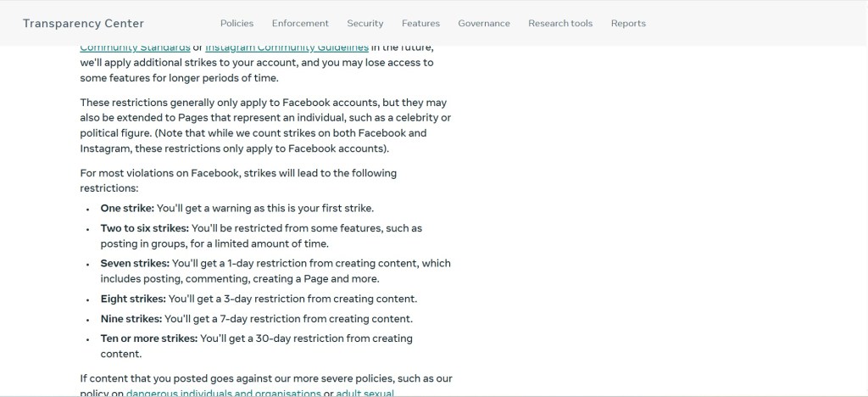The width and height of the screenshot is (868, 397).
Task: Open the Reports navigation item
Action: (x=628, y=24)
